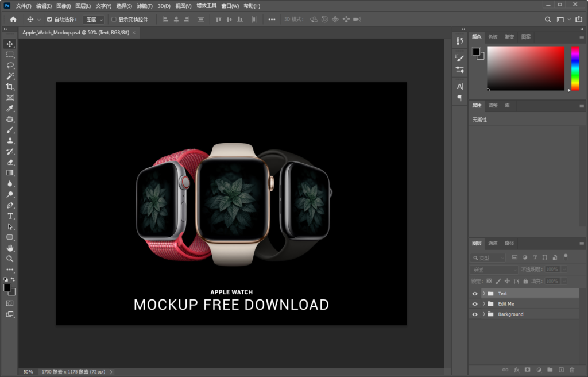Align top edges button
This screenshot has height=377, width=588.
coord(218,20)
